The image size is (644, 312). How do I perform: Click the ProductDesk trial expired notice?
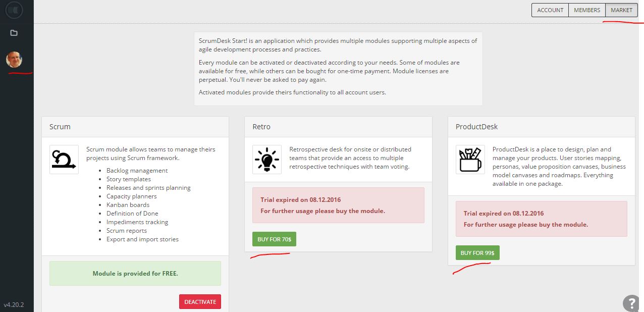[542, 219]
